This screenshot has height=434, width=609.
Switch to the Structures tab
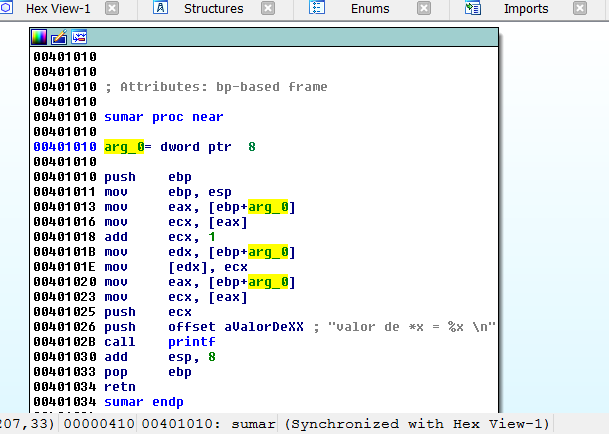coord(213,9)
